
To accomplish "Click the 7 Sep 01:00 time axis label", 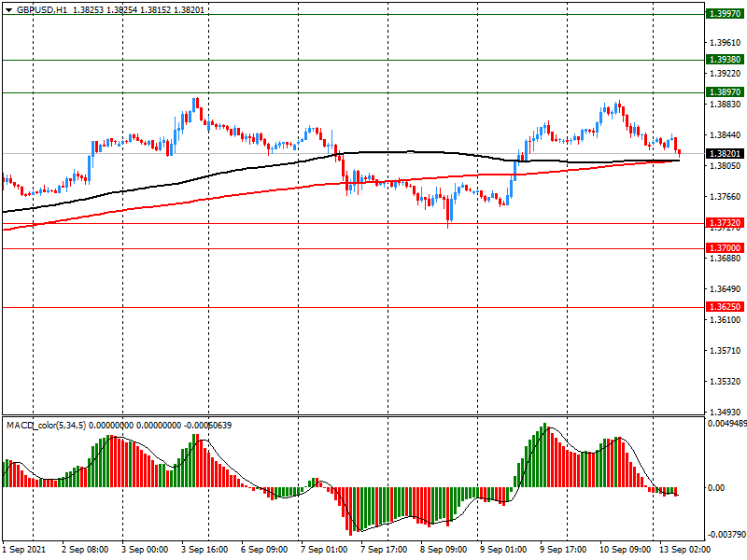I will pos(324,550).
